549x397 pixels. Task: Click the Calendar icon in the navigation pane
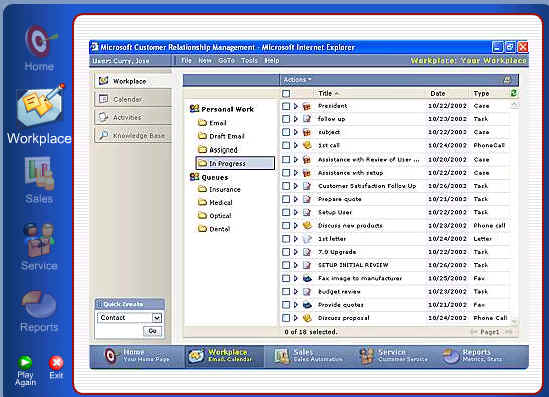103,99
